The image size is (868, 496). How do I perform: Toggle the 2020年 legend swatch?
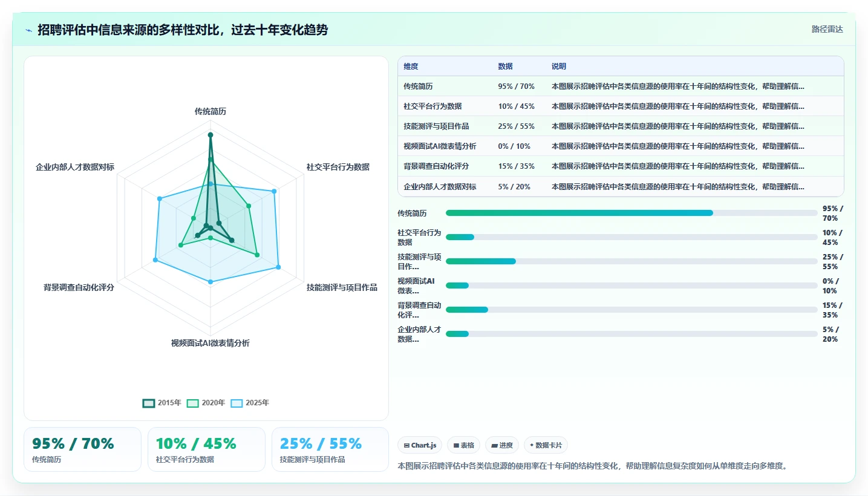[193, 403]
